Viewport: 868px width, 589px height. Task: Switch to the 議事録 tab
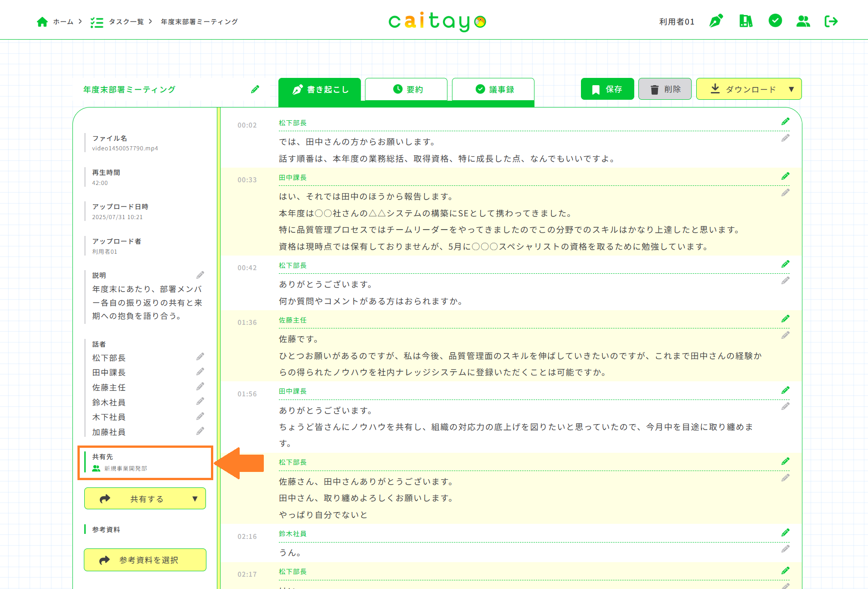click(493, 89)
